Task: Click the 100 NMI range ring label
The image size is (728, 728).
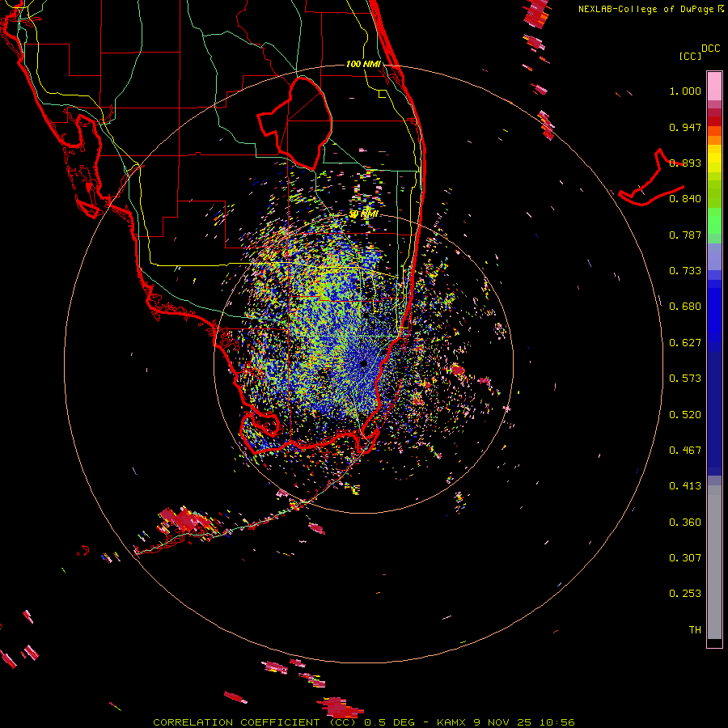Action: 363,64
